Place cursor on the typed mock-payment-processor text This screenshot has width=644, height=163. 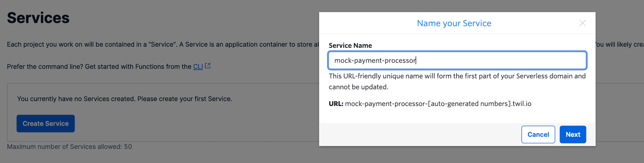click(x=375, y=60)
